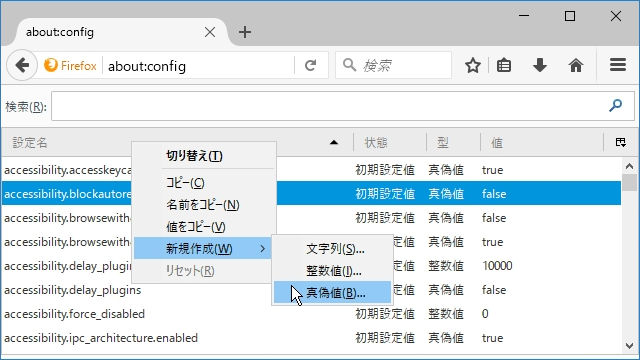Click the back navigation arrow button
Screen dimensions: 640x360
pos(21,65)
